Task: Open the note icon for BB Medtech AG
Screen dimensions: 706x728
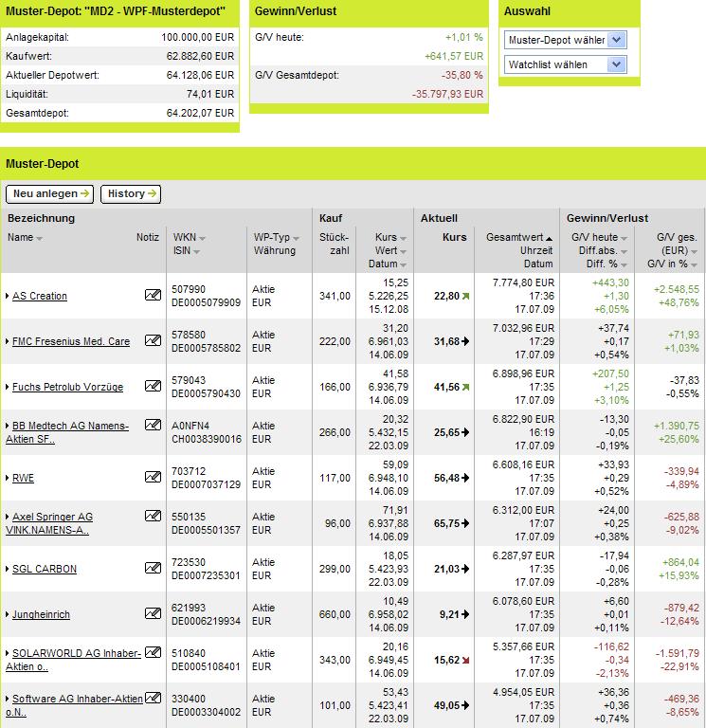Action: point(153,425)
